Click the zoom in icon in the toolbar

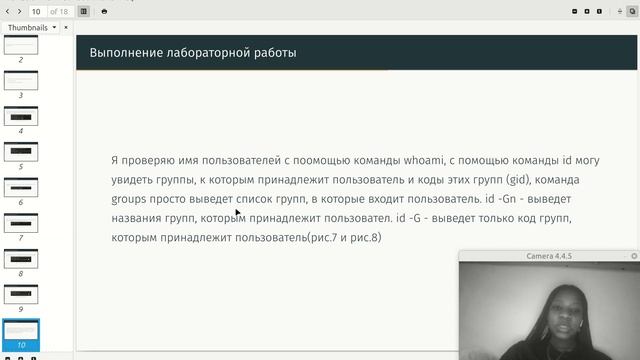point(587,11)
